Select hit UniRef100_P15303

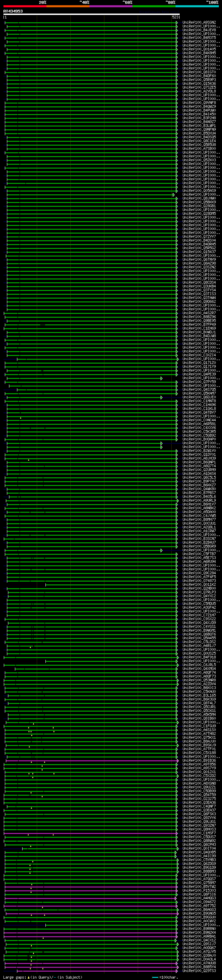199,891
